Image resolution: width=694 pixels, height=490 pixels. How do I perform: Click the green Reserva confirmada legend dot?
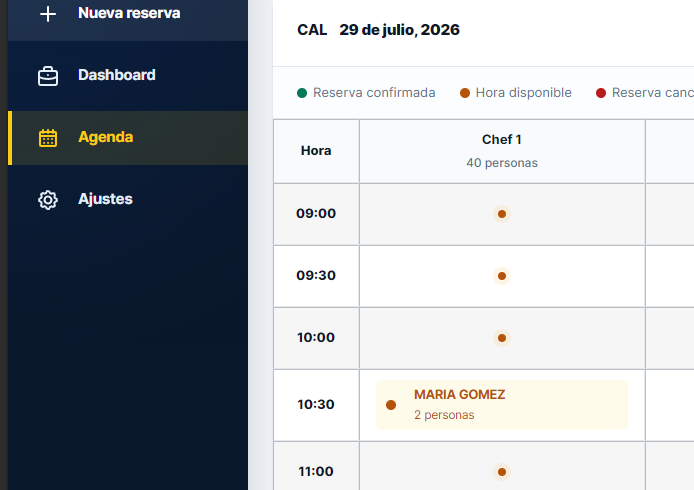[302, 93]
